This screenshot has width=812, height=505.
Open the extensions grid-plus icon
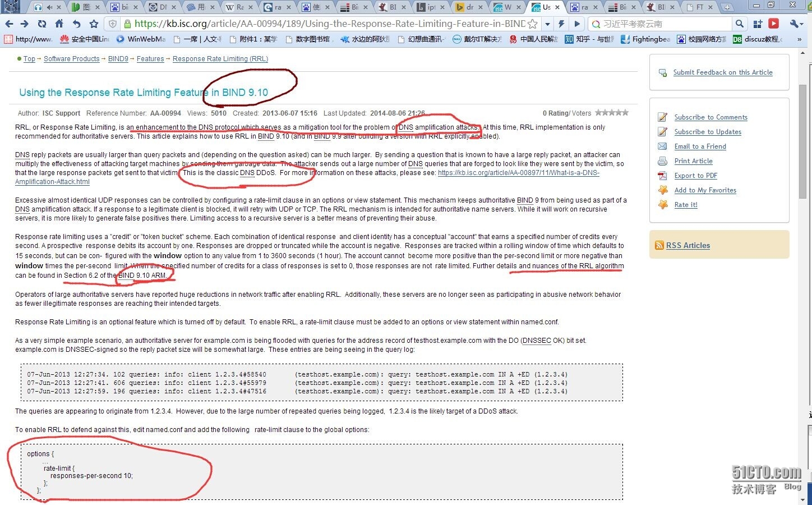(x=758, y=24)
